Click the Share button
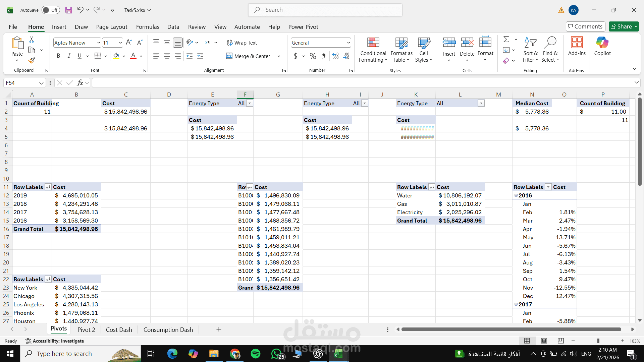644x362 pixels. pyautogui.click(x=621, y=26)
